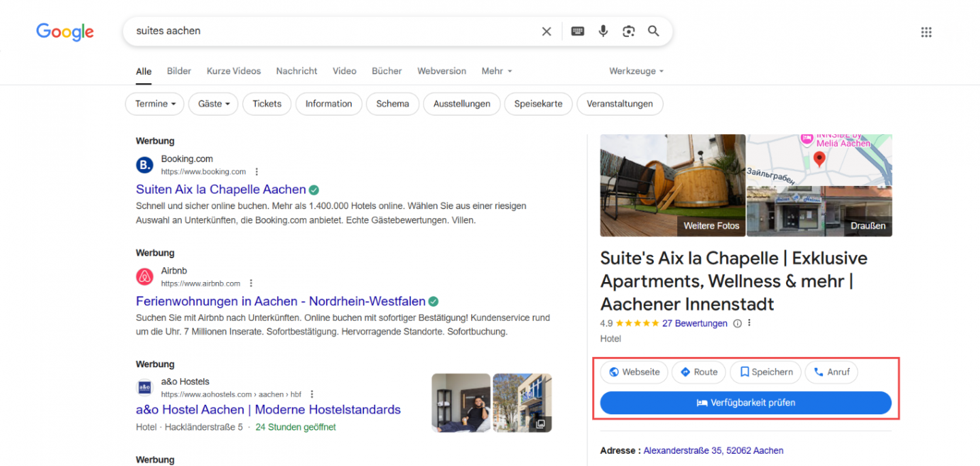
Task: Click the '24 Stunden geöffnet' text
Action: (x=295, y=427)
